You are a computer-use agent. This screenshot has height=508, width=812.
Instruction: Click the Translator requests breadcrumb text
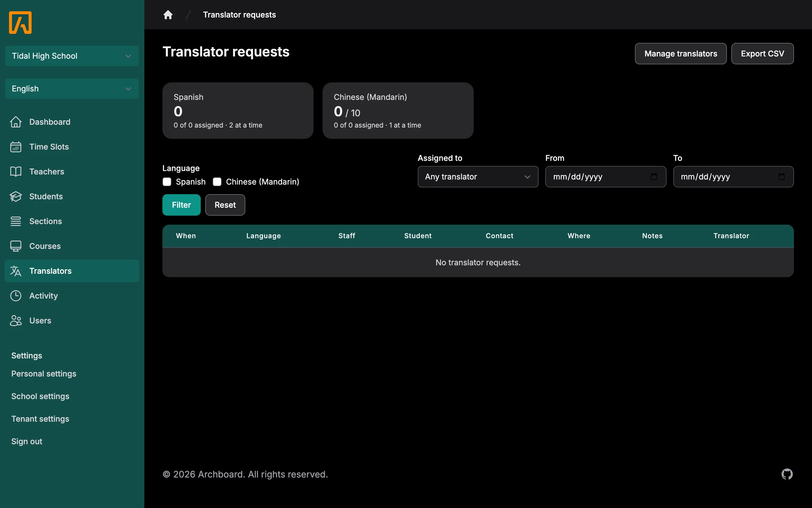[239, 15]
